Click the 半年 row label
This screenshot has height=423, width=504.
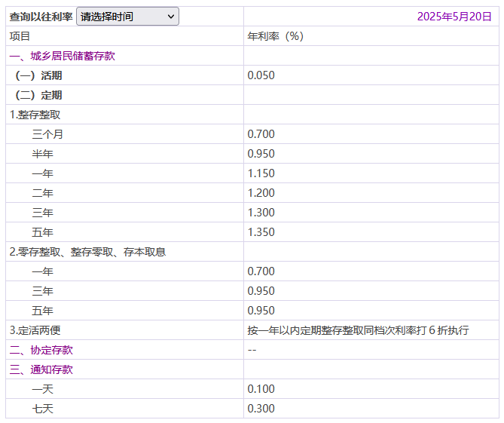[42, 154]
